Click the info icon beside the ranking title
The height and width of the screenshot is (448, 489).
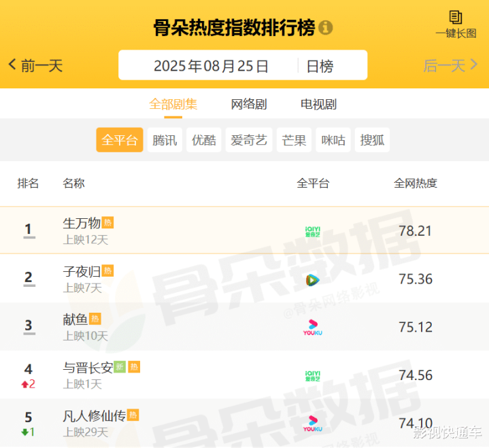pos(326,27)
